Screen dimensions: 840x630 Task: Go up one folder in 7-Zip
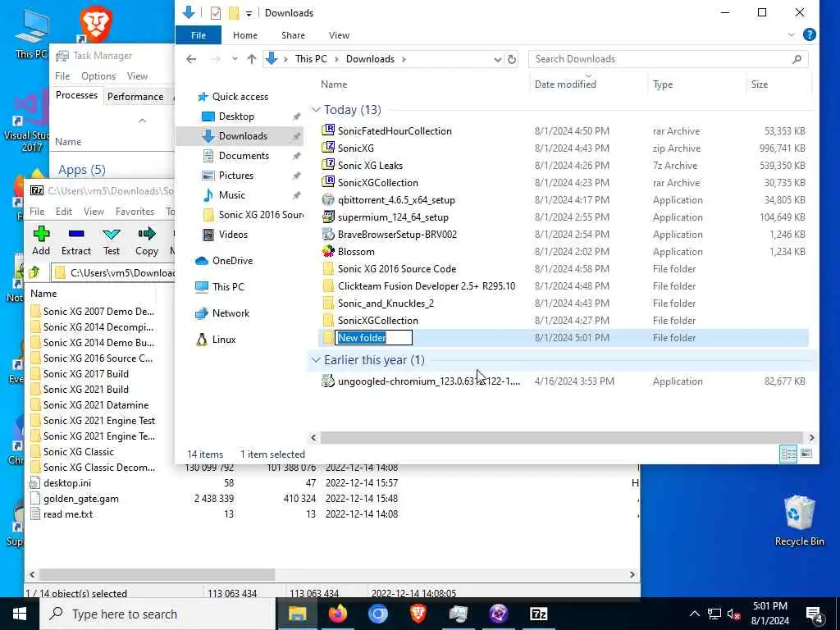(x=35, y=272)
